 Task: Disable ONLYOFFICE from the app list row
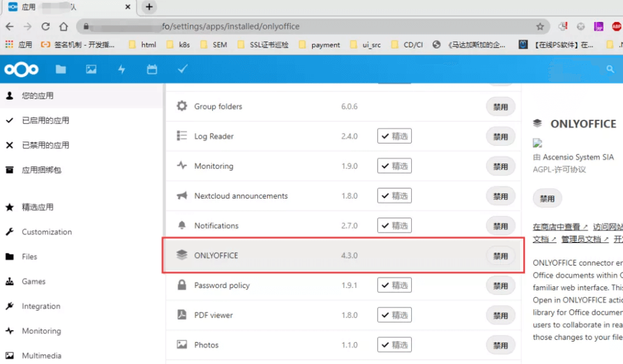tap(501, 256)
